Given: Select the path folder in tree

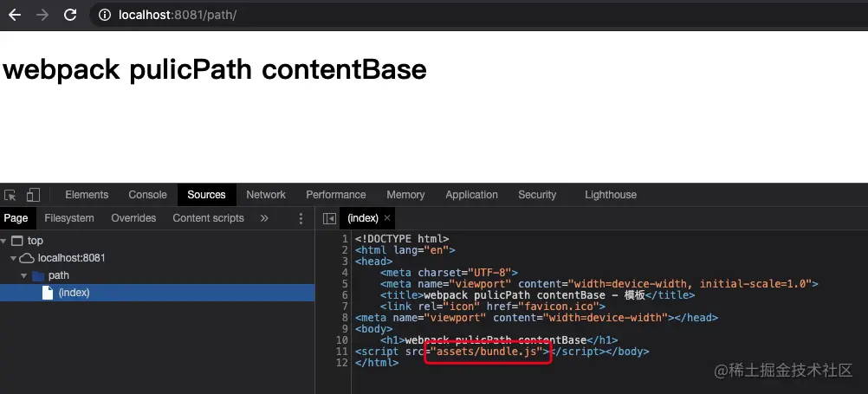Looking at the screenshot, I should coord(59,275).
